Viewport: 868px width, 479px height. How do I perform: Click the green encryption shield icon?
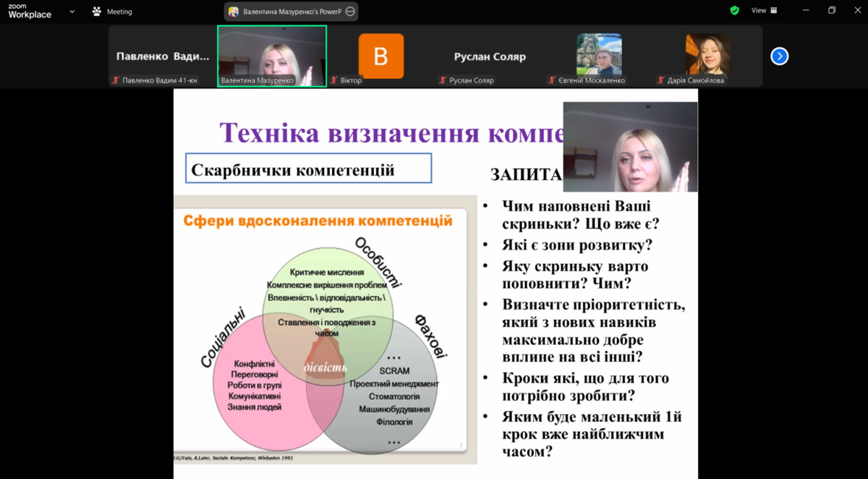734,11
